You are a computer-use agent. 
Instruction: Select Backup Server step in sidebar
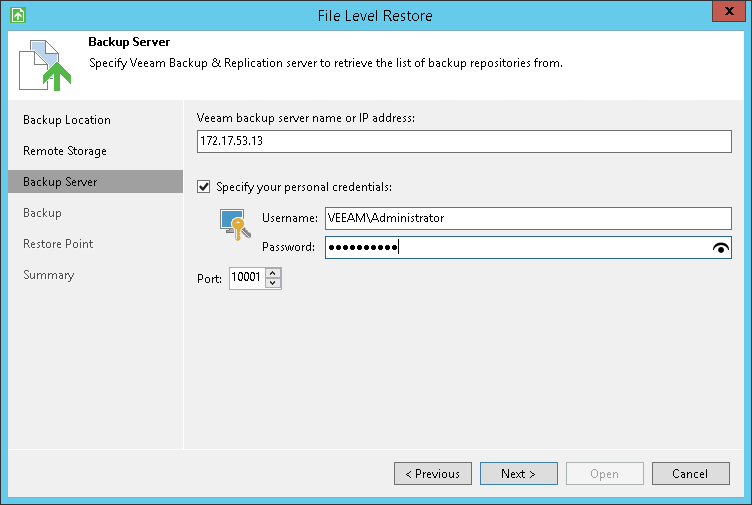pos(60,182)
